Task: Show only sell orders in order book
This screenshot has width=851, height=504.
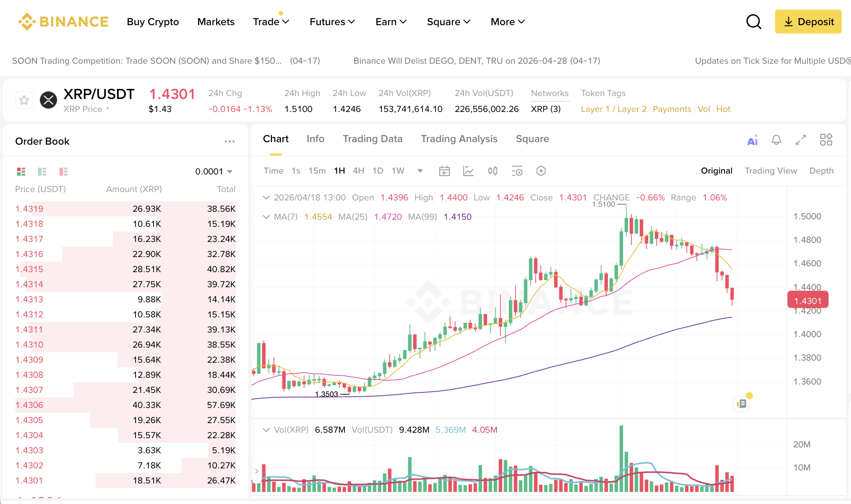Action: (x=63, y=171)
